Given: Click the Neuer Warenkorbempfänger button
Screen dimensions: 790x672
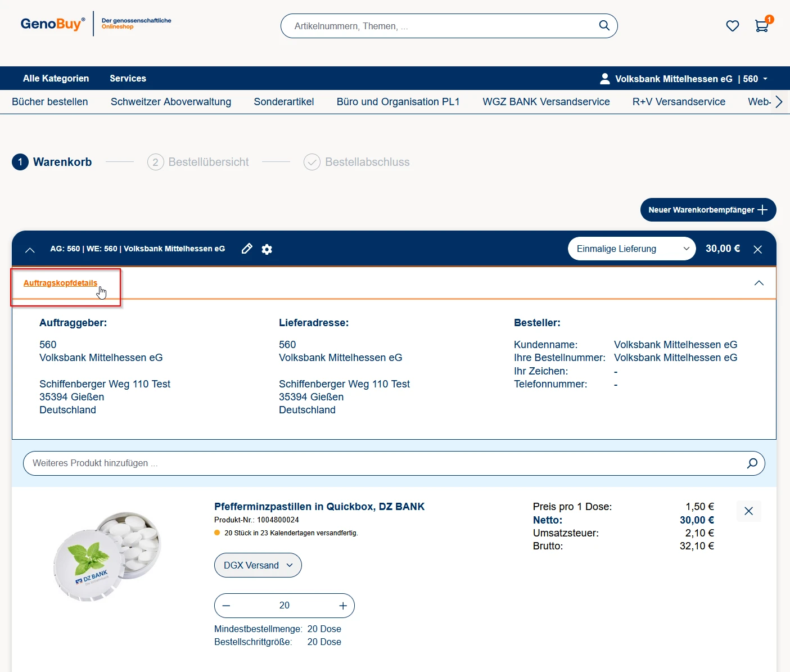Looking at the screenshot, I should (707, 210).
